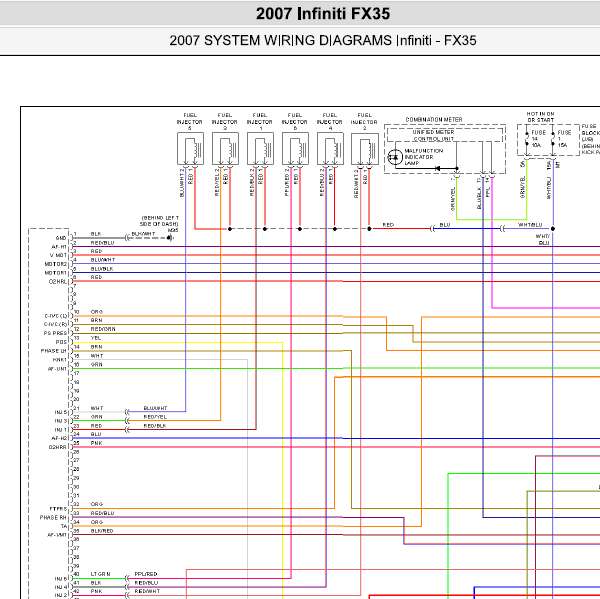Select the INJ 4 pin label

(60, 587)
